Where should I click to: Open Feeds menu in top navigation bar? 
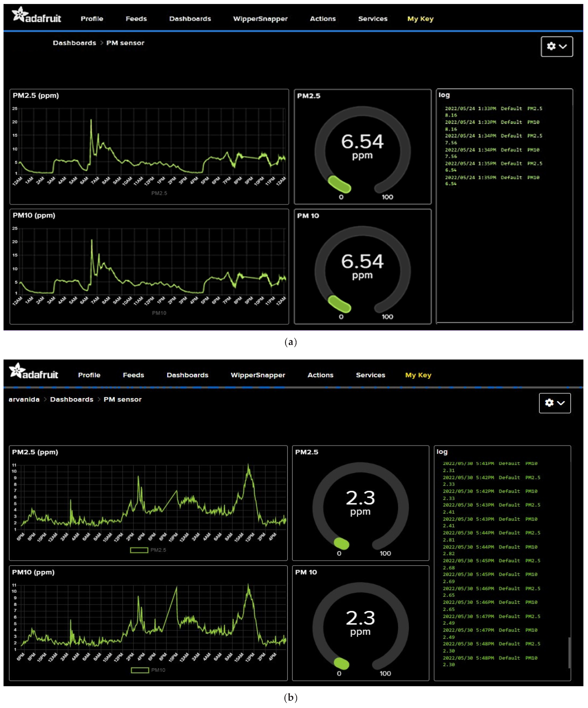[136, 19]
